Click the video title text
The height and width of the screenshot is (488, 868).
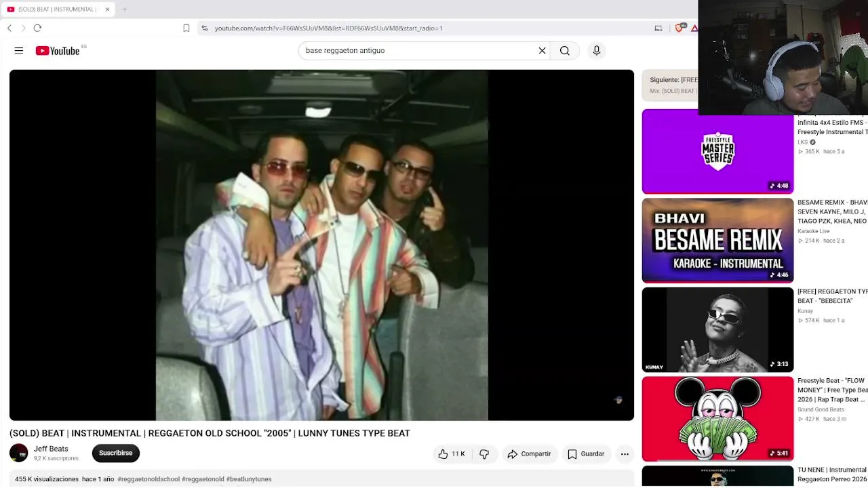[210, 433]
